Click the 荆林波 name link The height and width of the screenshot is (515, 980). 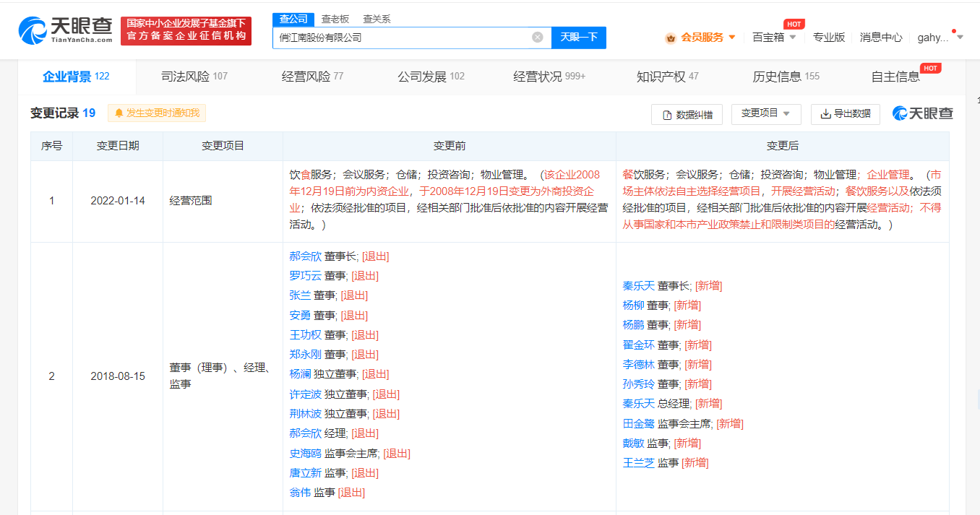[x=305, y=414]
